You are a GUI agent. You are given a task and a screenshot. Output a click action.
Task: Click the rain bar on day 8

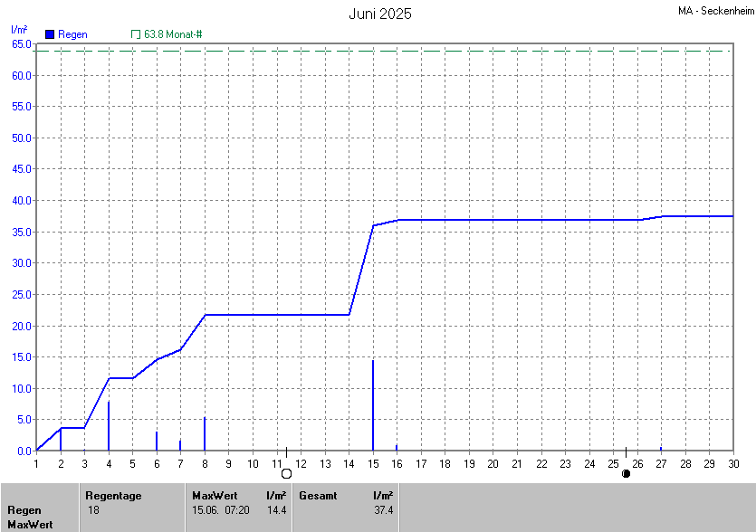tap(205, 433)
